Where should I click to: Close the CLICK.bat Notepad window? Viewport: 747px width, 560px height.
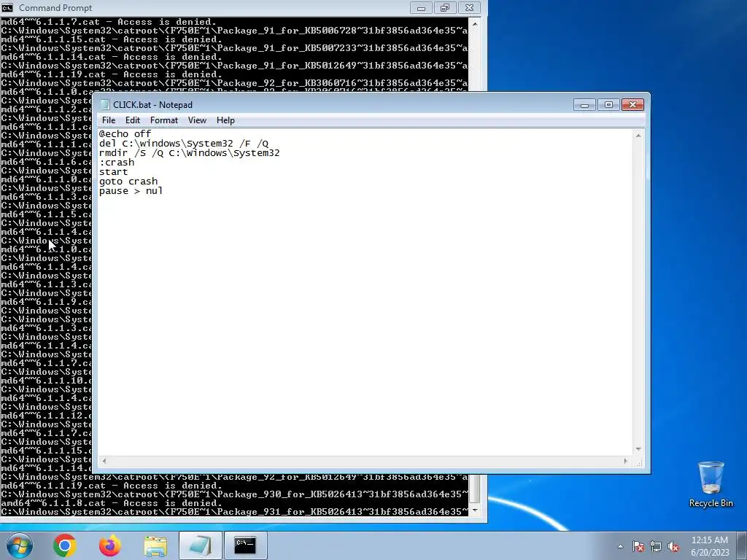click(632, 105)
